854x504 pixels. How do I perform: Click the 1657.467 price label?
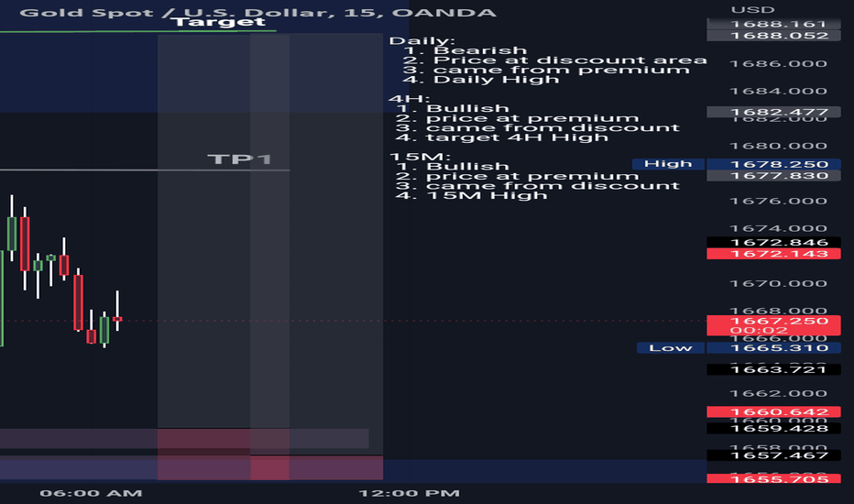click(773, 455)
